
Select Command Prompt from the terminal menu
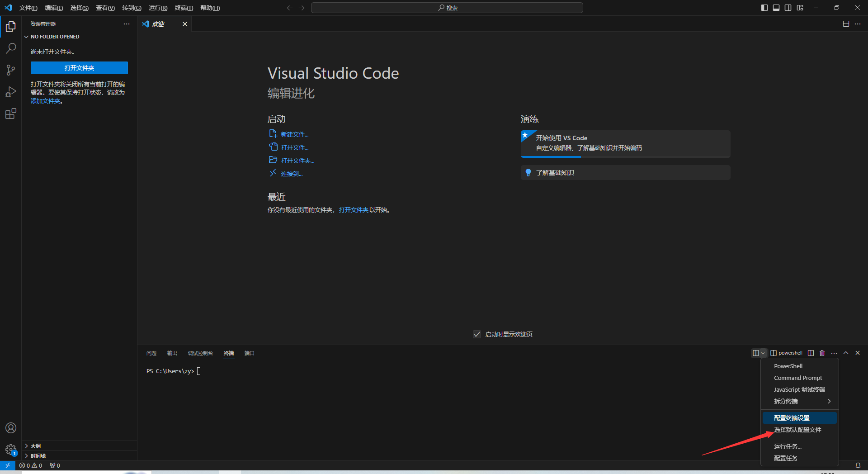coord(799,378)
